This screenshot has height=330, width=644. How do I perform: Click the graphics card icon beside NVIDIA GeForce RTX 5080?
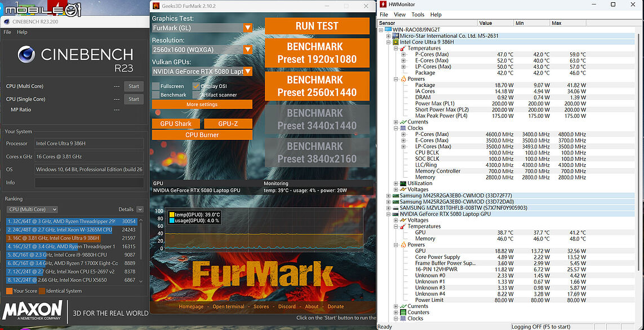tap(396, 214)
